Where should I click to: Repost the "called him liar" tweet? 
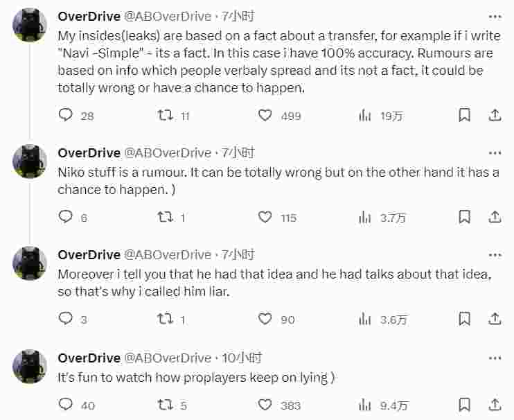point(166,319)
